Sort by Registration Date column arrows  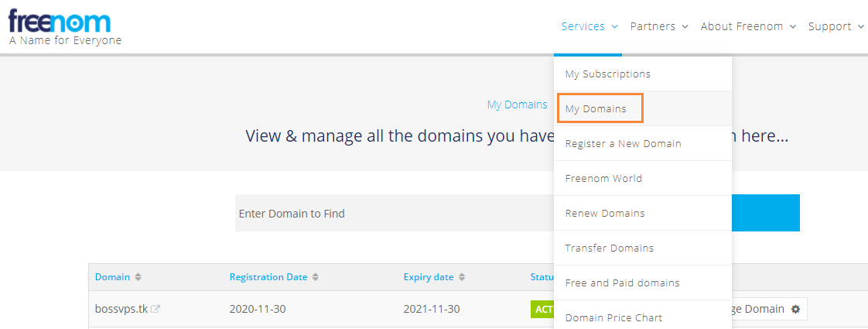(316, 277)
